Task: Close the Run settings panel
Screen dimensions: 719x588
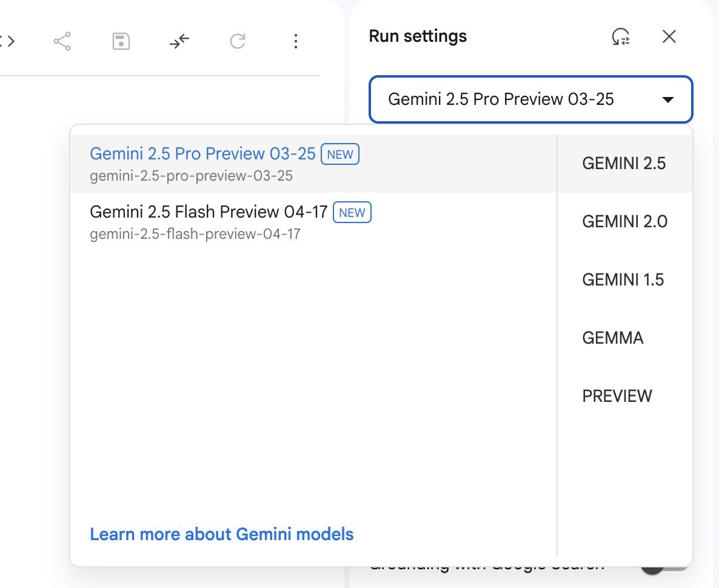Action: 669,36
